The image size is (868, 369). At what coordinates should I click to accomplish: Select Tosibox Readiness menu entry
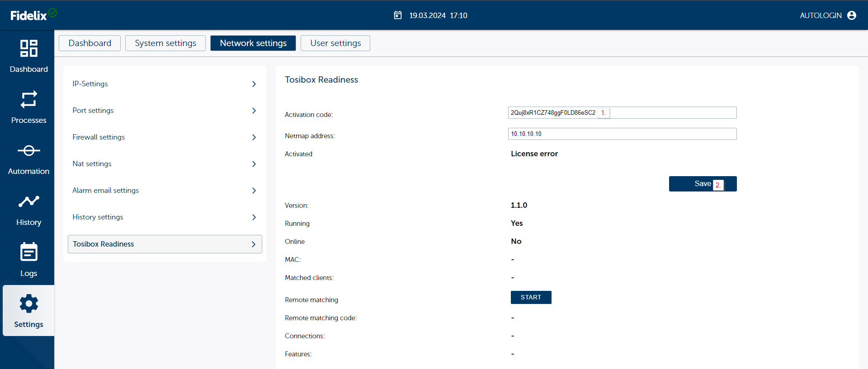[165, 244]
